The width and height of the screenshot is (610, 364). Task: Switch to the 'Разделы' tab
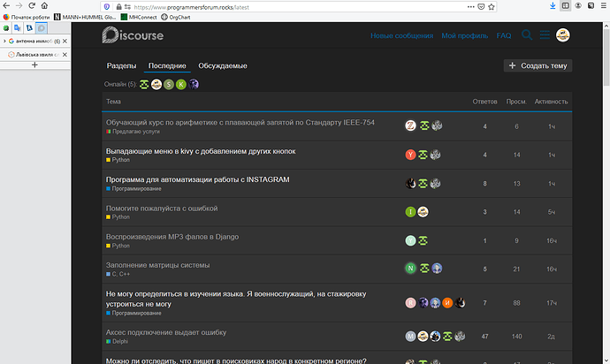[x=121, y=65]
